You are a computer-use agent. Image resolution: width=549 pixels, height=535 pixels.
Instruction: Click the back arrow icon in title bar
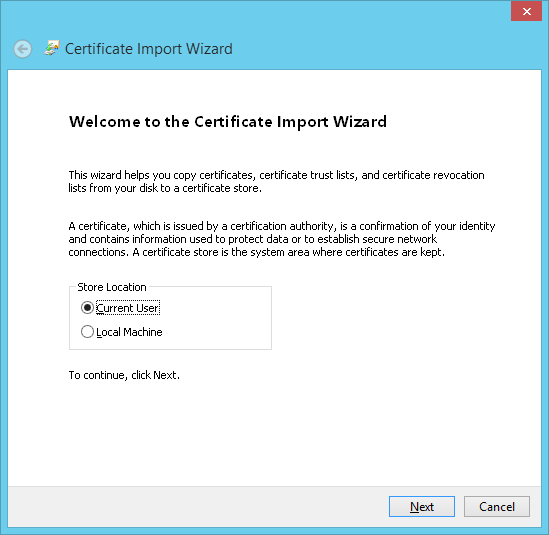click(x=23, y=49)
